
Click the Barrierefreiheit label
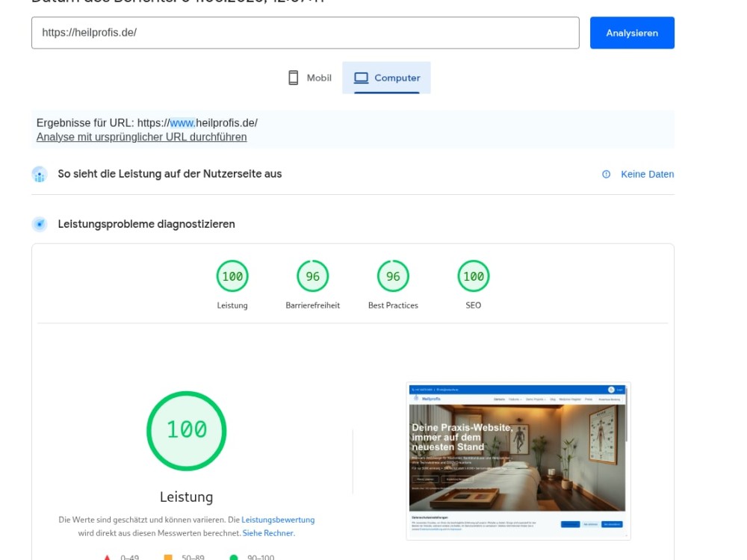[x=312, y=305]
